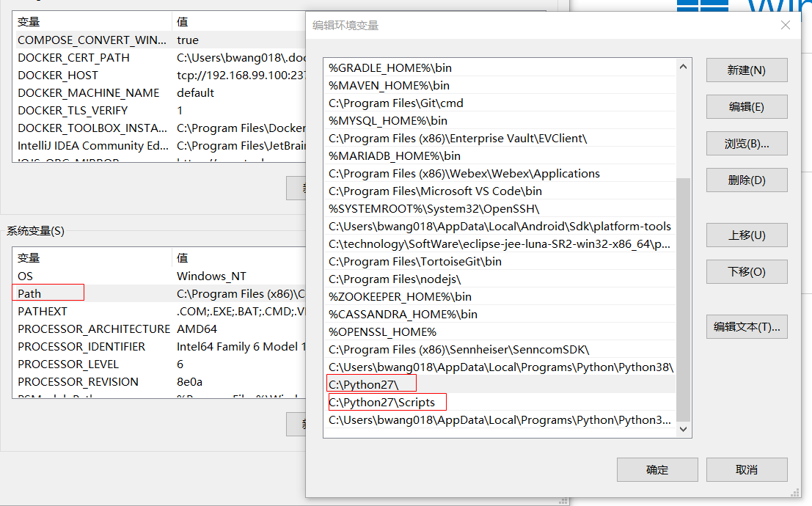Click the 下移(O) move-down button

(747, 271)
